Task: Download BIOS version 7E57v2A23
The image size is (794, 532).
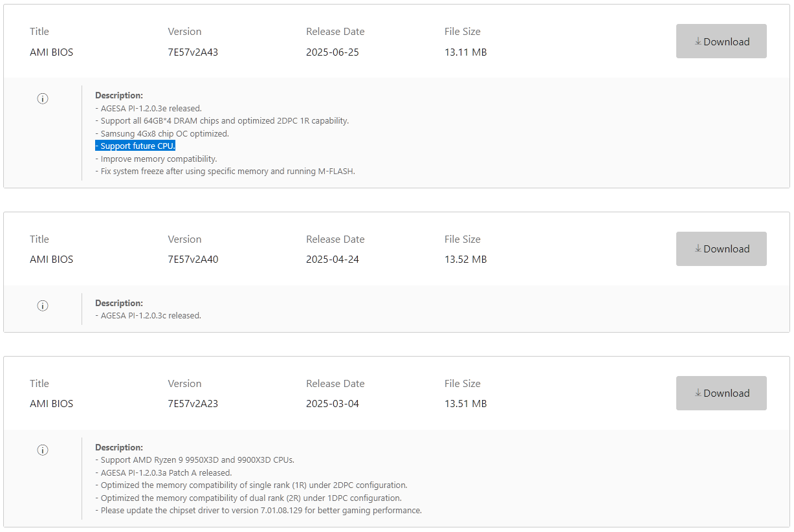Action: pyautogui.click(x=721, y=393)
